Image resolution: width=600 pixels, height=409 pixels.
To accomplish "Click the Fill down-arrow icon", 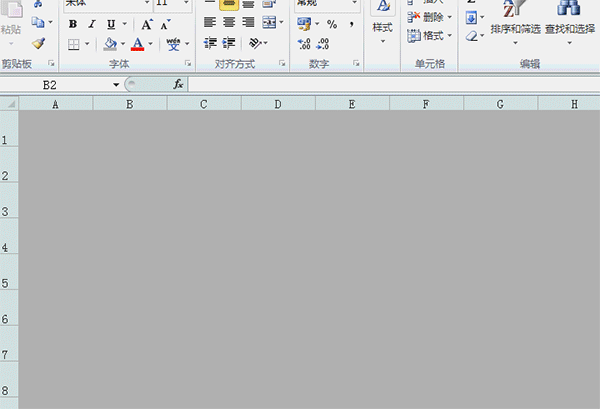I will (471, 17).
